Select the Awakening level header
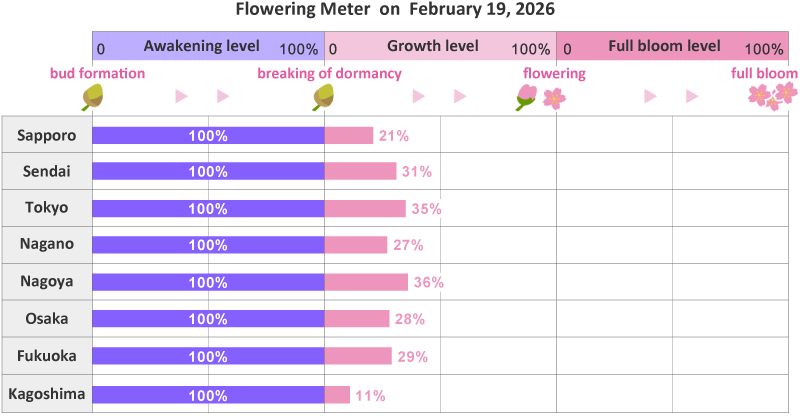 point(208,46)
